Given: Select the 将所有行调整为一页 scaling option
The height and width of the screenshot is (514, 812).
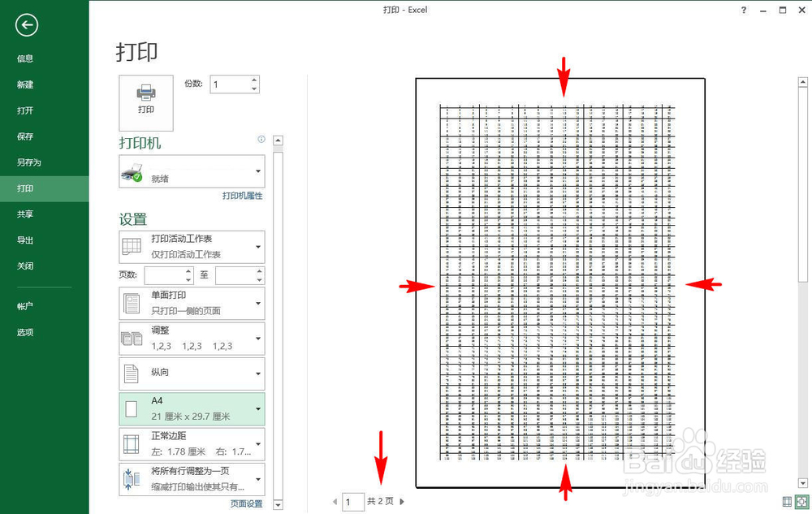Looking at the screenshot, I should [191, 479].
